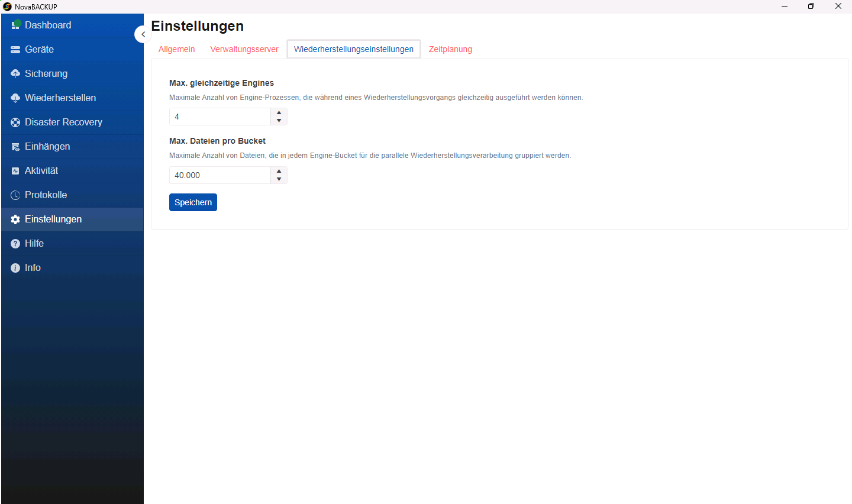This screenshot has width=852, height=504.
Task: Click the Speichern button
Action: [193, 202]
